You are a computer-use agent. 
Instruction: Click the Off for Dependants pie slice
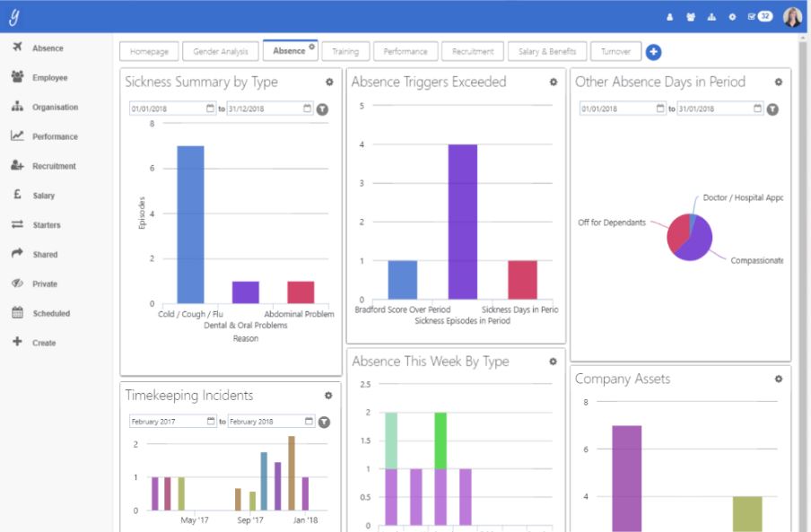(x=676, y=231)
